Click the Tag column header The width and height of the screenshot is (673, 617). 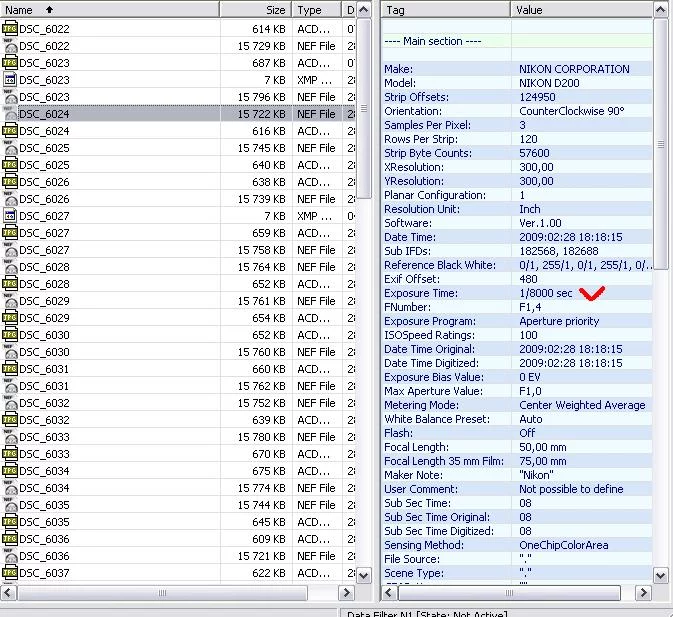[446, 10]
